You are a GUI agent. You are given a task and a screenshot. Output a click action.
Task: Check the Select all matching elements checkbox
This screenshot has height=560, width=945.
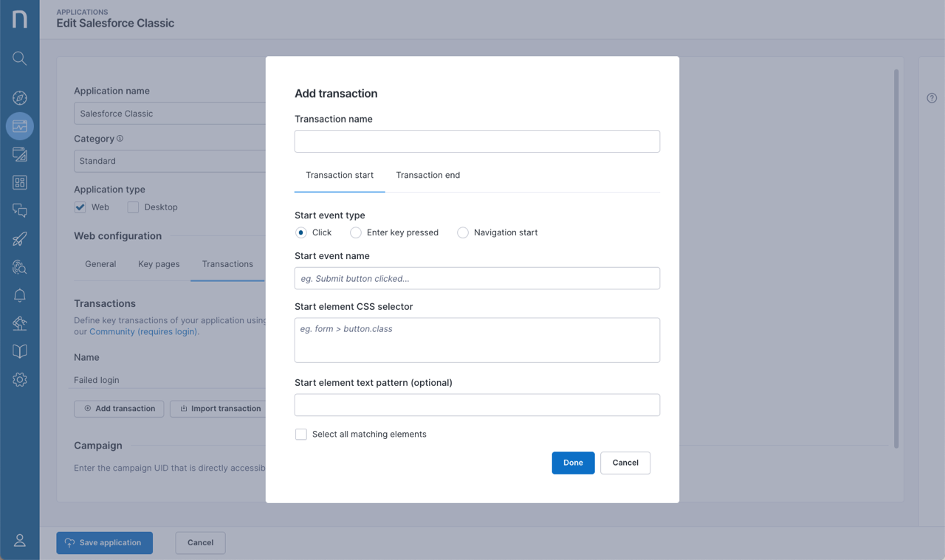300,434
